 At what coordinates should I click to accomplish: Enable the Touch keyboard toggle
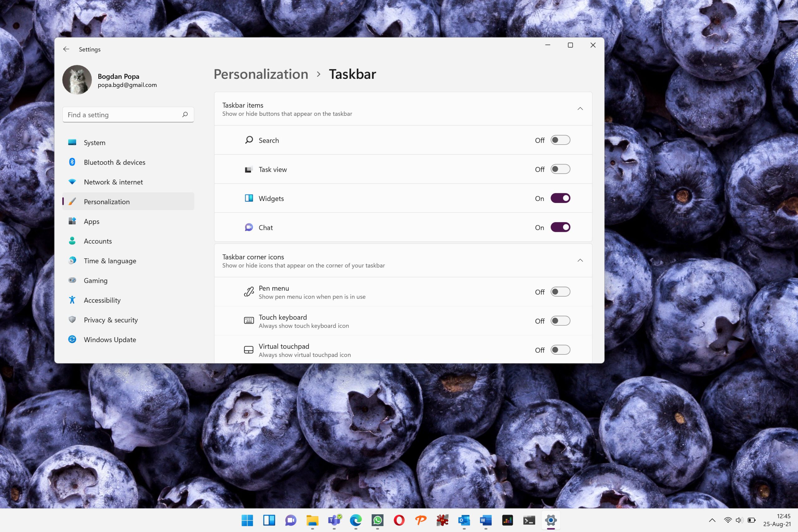coord(560,321)
